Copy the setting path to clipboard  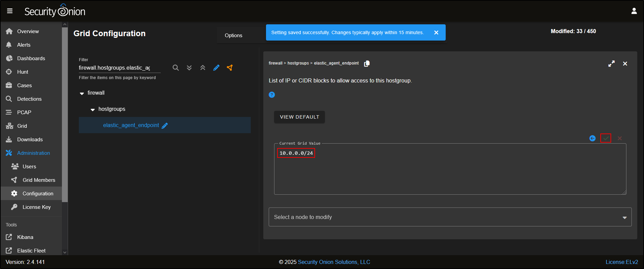pos(367,64)
